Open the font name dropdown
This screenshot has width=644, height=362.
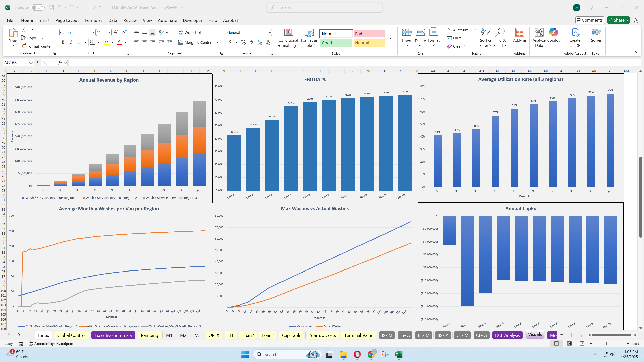pyautogui.click(x=93, y=32)
